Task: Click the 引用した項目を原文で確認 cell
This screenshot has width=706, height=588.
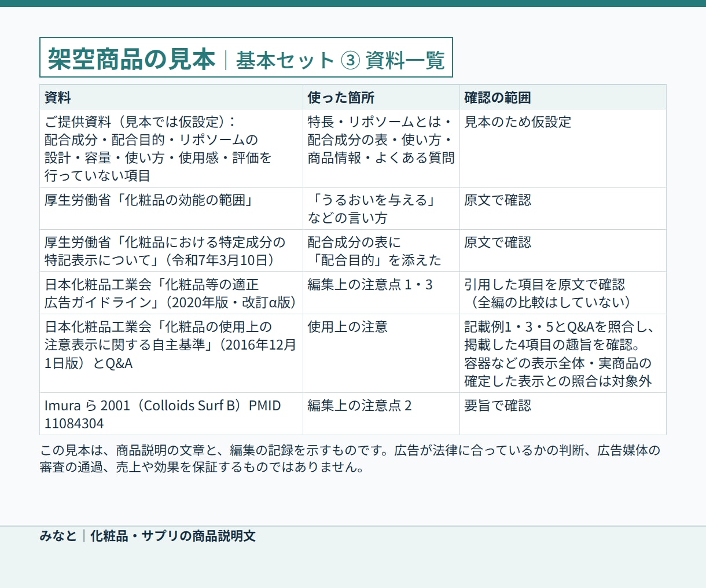Action: tap(563, 293)
